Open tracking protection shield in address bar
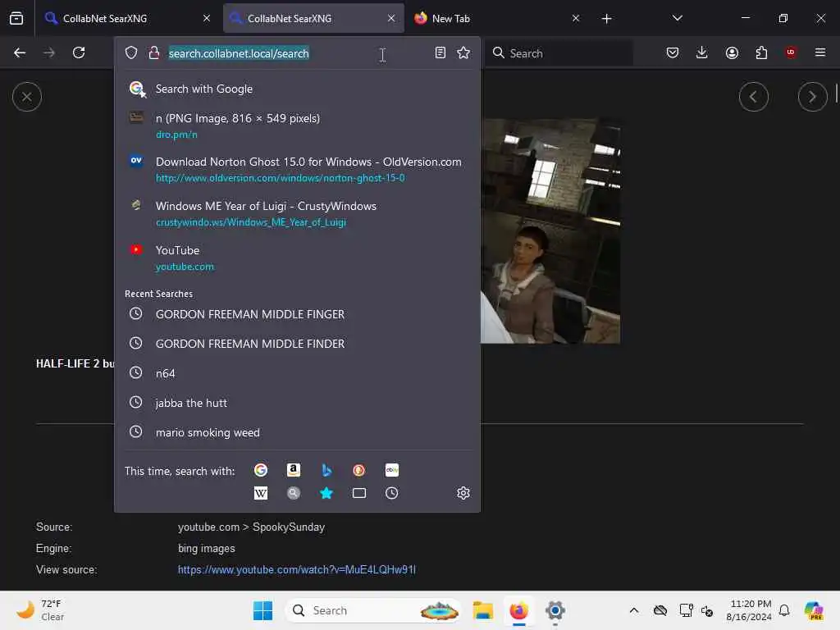 (131, 52)
